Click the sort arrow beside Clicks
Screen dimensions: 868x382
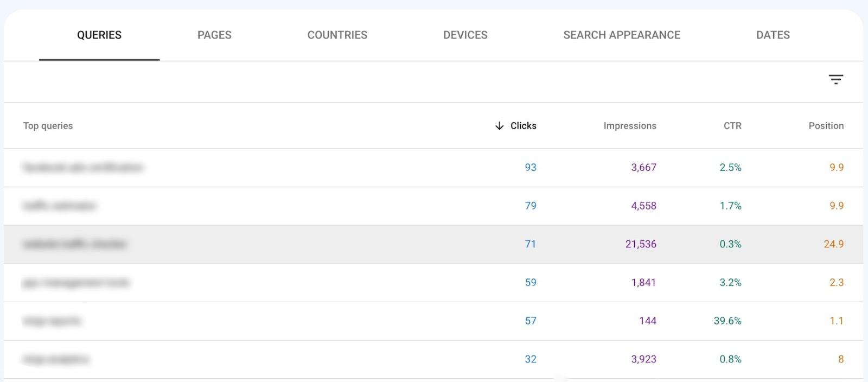499,126
